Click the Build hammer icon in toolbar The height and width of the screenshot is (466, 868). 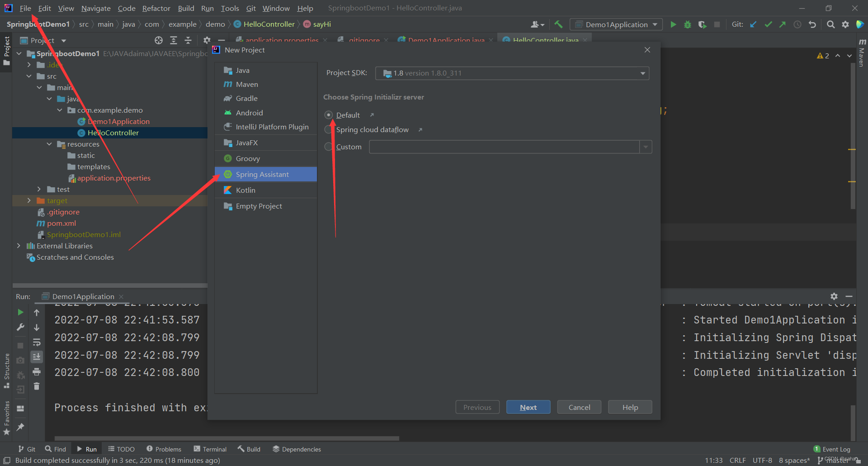(559, 24)
